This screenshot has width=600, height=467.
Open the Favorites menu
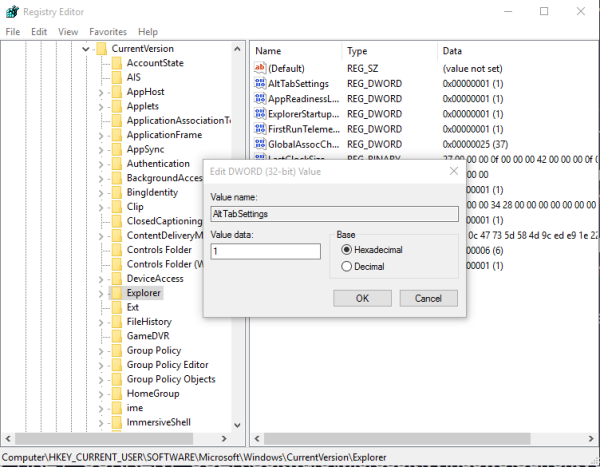click(108, 32)
